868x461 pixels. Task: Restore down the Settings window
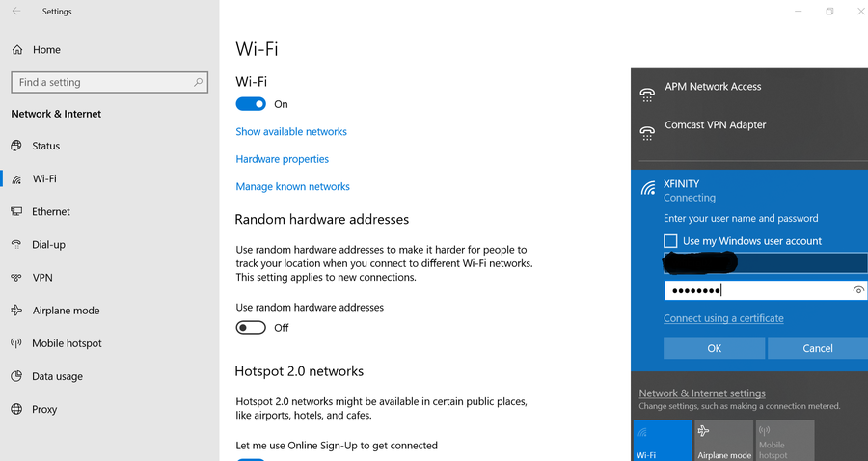(829, 11)
